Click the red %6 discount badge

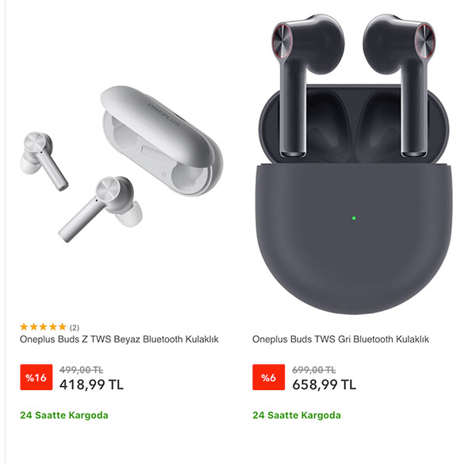click(x=268, y=377)
